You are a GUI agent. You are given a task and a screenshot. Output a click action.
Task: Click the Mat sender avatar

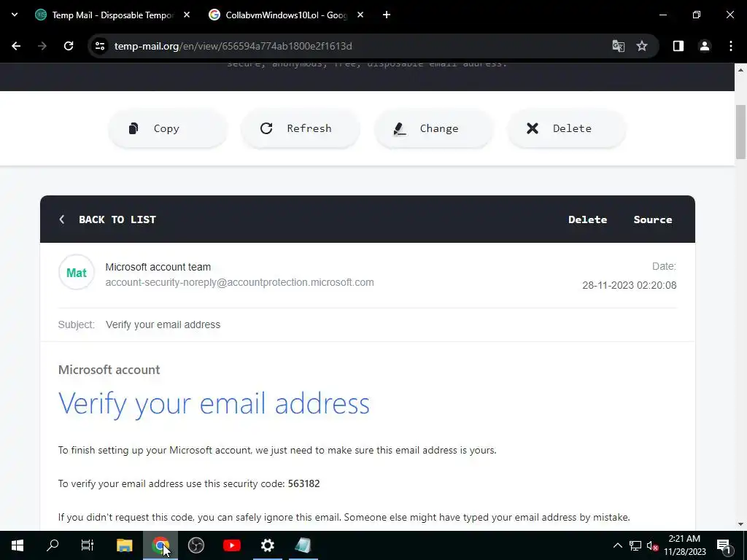(x=76, y=273)
